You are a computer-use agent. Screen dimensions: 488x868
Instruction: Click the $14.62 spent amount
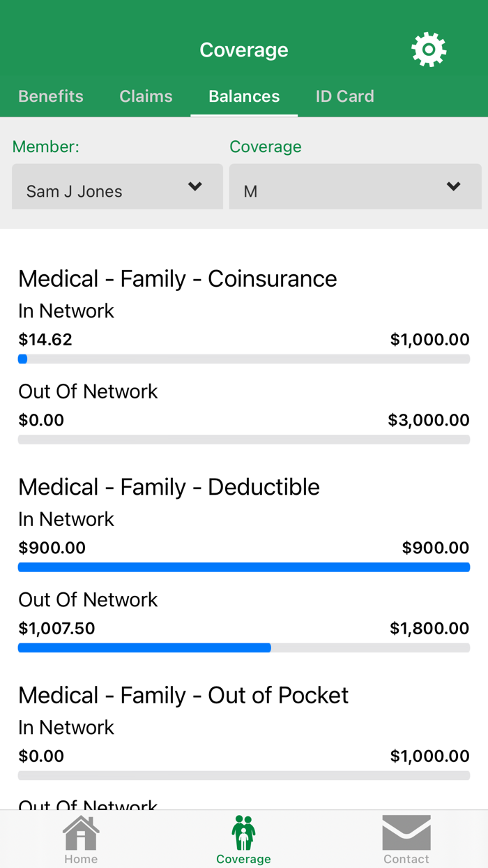[45, 339]
